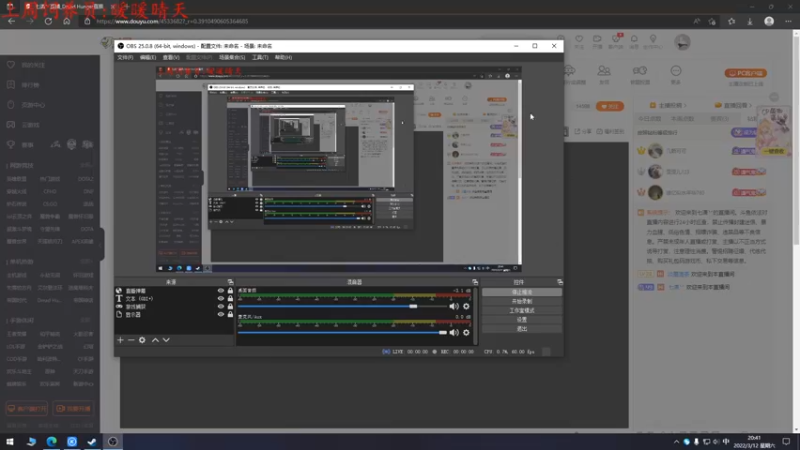The width and height of the screenshot is (800, 450).
Task: Click the Start Recording button in OBS
Action: click(521, 301)
